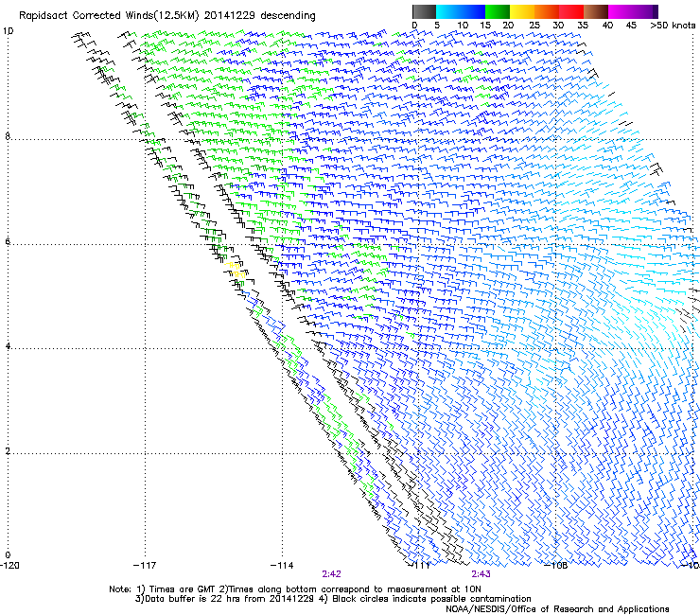The height and width of the screenshot is (615, 700).
Task: Pick the magenta 40–45 knots color segment
Action: [621, 11]
